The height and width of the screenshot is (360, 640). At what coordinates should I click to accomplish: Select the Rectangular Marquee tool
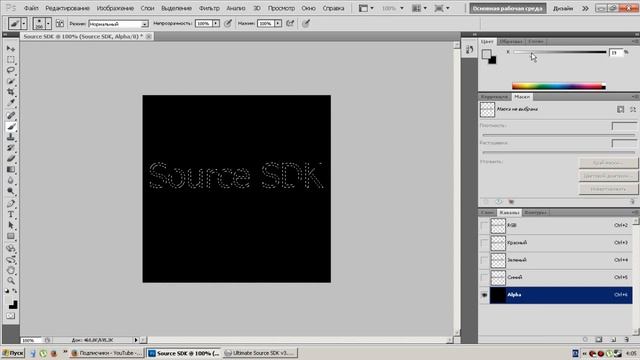[x=11, y=60]
